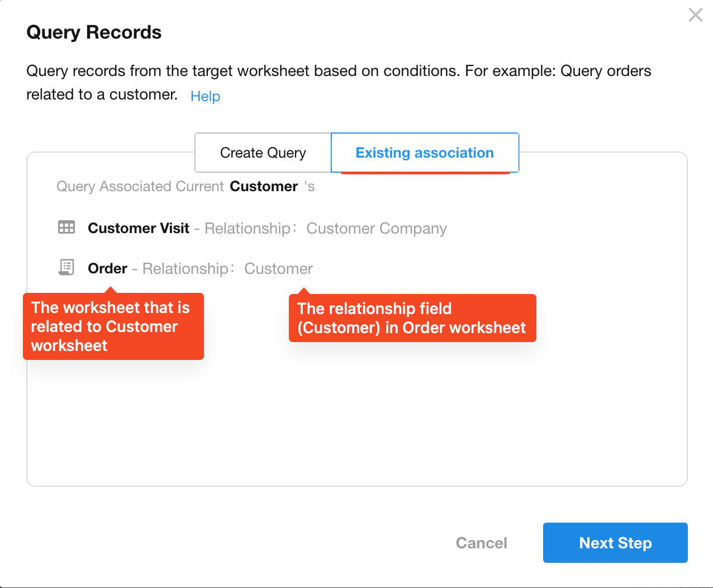The image size is (713, 588).
Task: Click the Order worksheet document icon
Action: [x=66, y=268]
